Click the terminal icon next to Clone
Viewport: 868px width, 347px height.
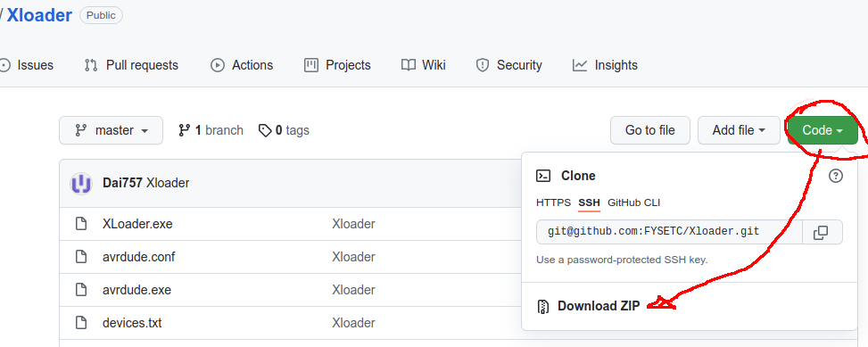pyautogui.click(x=543, y=176)
